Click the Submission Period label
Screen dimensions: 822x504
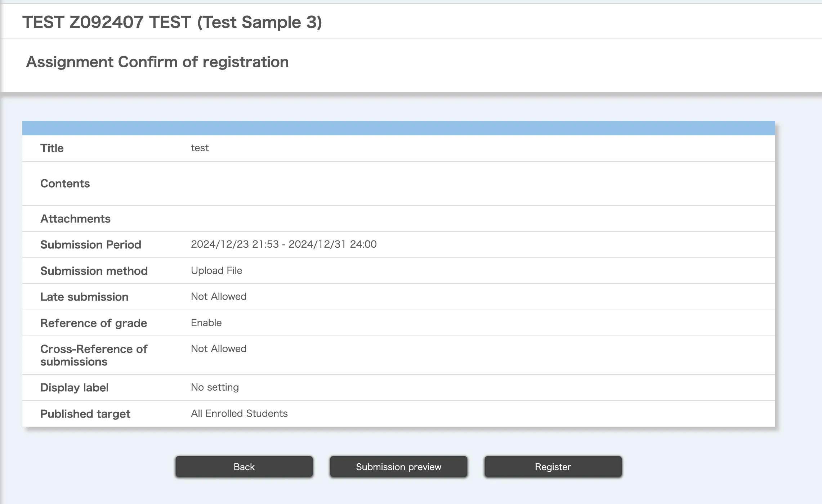[90, 245]
